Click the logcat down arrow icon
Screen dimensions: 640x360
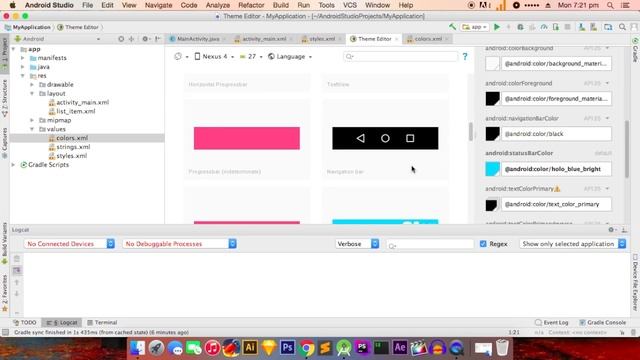pos(17,293)
